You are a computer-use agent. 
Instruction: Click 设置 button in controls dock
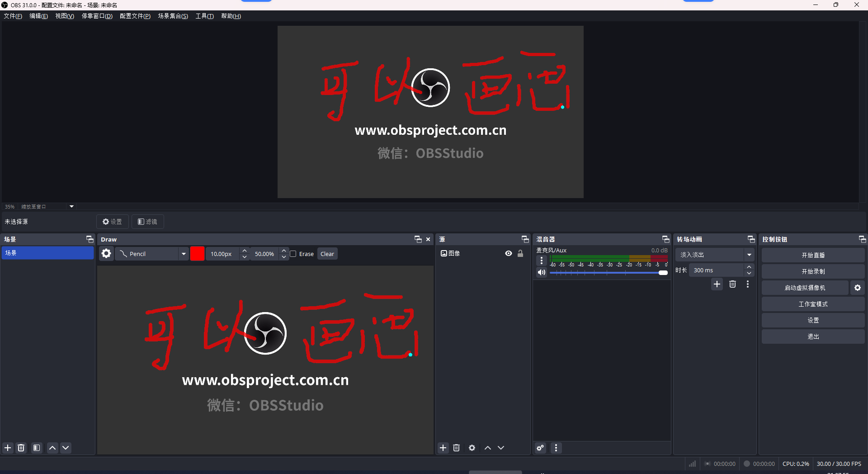click(x=813, y=320)
